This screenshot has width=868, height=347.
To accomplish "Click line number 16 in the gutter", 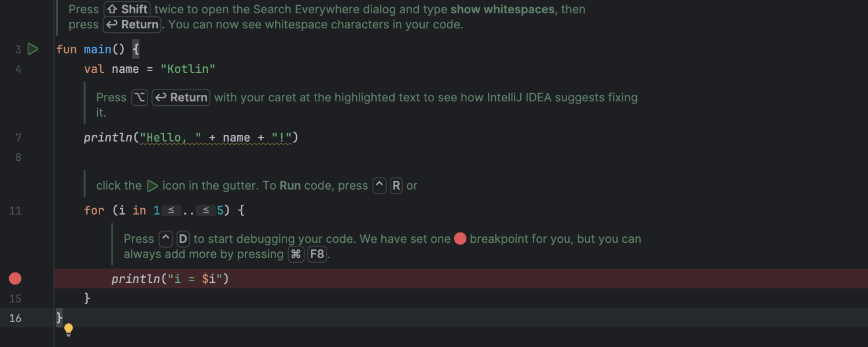I will coord(16,318).
